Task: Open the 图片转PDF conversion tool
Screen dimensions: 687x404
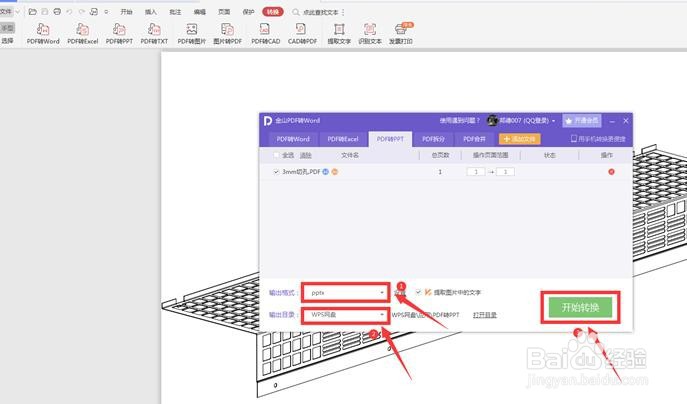Action: pyautogui.click(x=227, y=34)
